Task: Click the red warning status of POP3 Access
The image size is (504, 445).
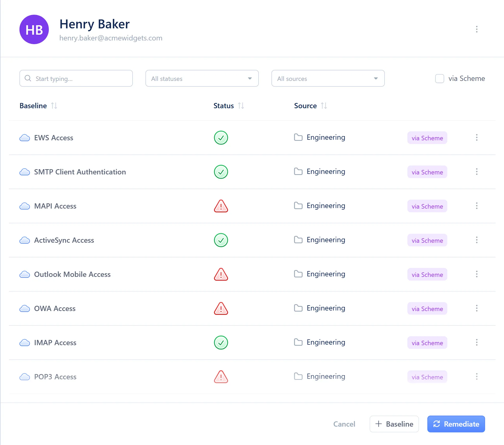Action: (221, 377)
